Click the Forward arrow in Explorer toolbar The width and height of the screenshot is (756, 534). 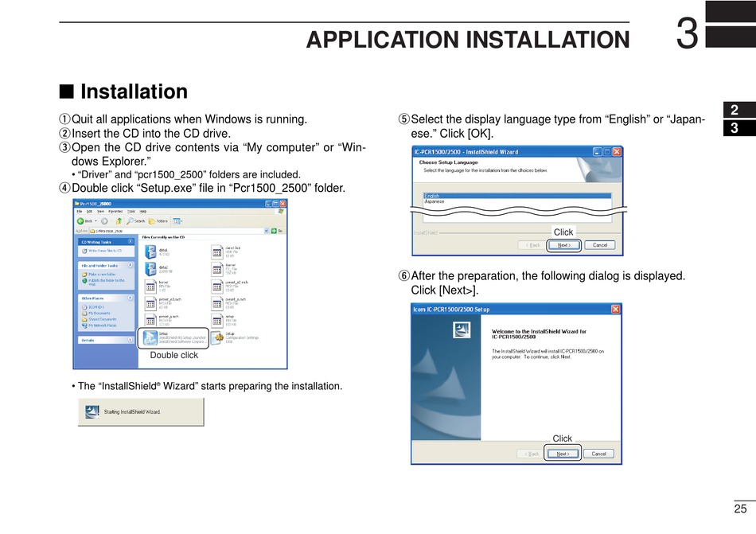click(x=104, y=221)
